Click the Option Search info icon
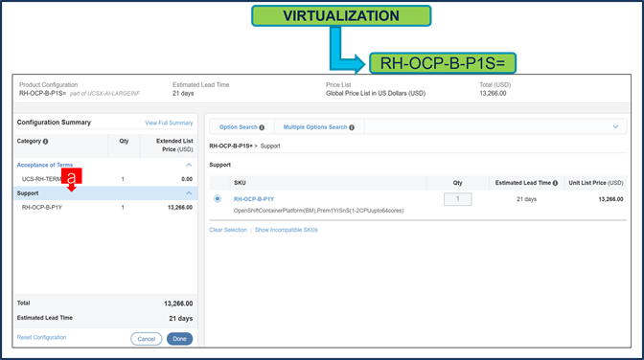This screenshot has height=360, width=644. 262,127
